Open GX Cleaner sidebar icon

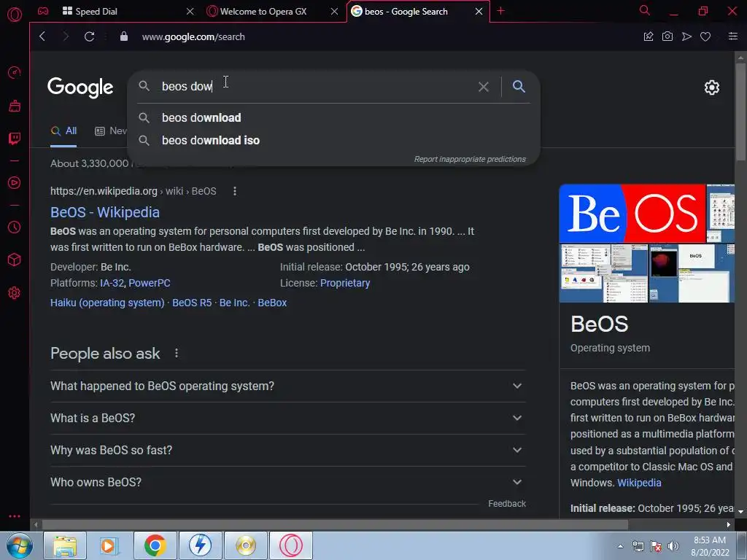click(x=15, y=105)
